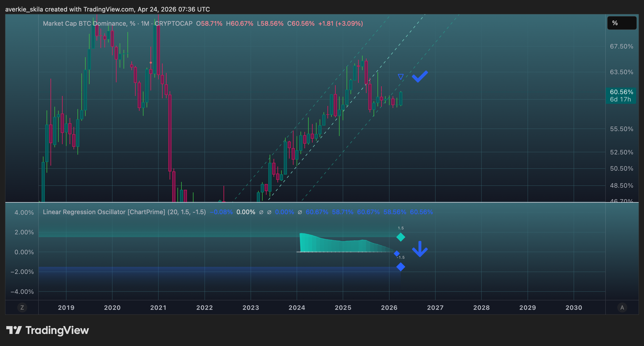Click the 2026 label on time axis
644x346 pixels.
[x=389, y=308]
